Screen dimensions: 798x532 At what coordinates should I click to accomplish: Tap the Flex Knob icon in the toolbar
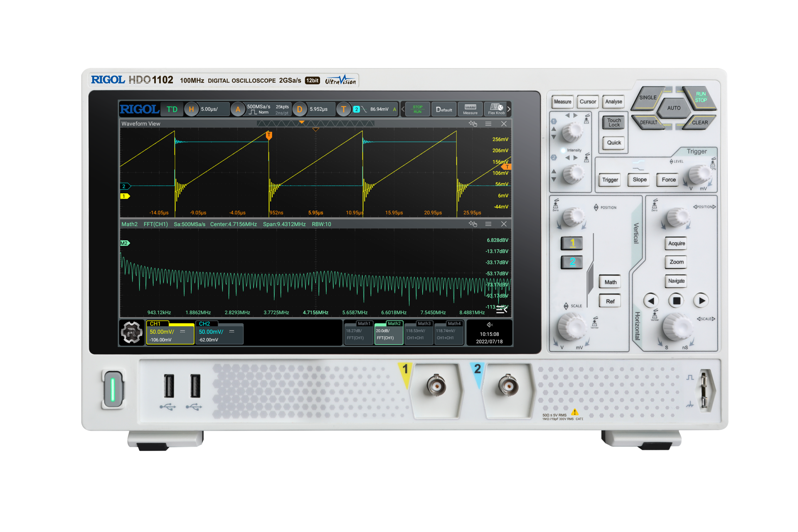click(495, 109)
